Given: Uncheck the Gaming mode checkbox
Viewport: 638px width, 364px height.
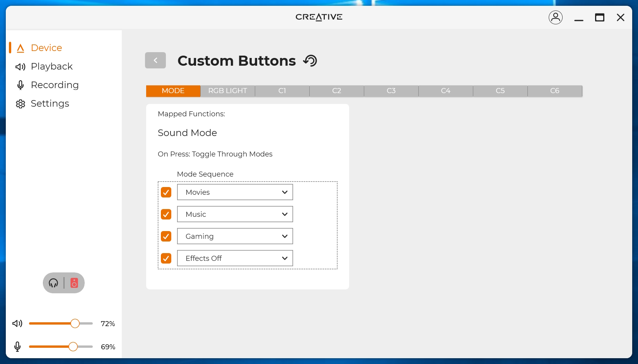Looking at the screenshot, I should pyautogui.click(x=166, y=236).
